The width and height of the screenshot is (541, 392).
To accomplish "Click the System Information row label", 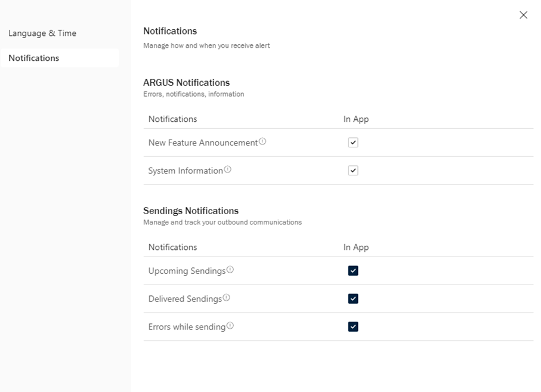I will [186, 171].
